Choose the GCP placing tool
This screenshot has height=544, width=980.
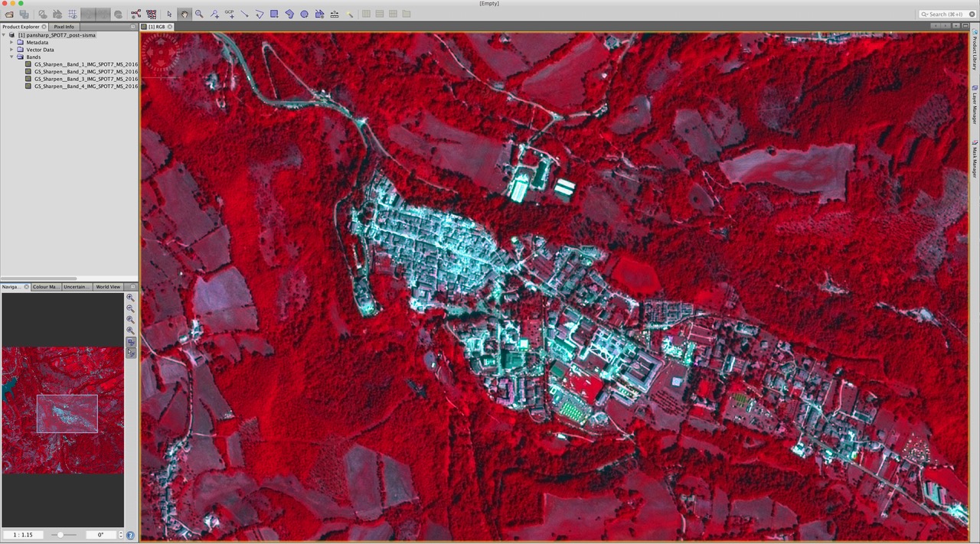click(x=229, y=14)
